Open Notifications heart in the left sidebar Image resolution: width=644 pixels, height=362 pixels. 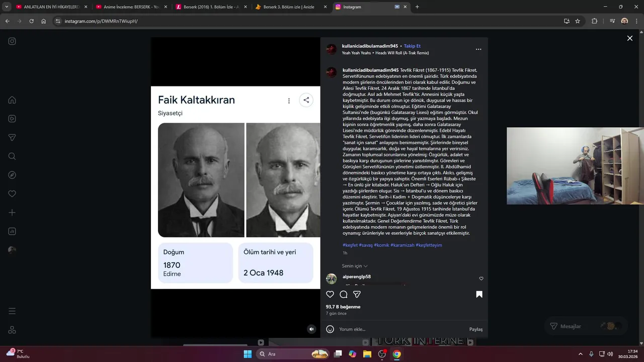pos(12,194)
